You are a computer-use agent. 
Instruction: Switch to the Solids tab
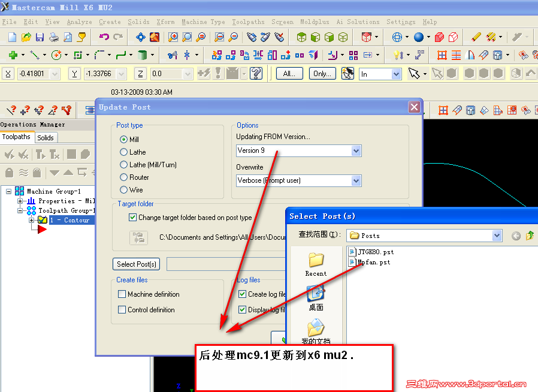tap(46, 138)
